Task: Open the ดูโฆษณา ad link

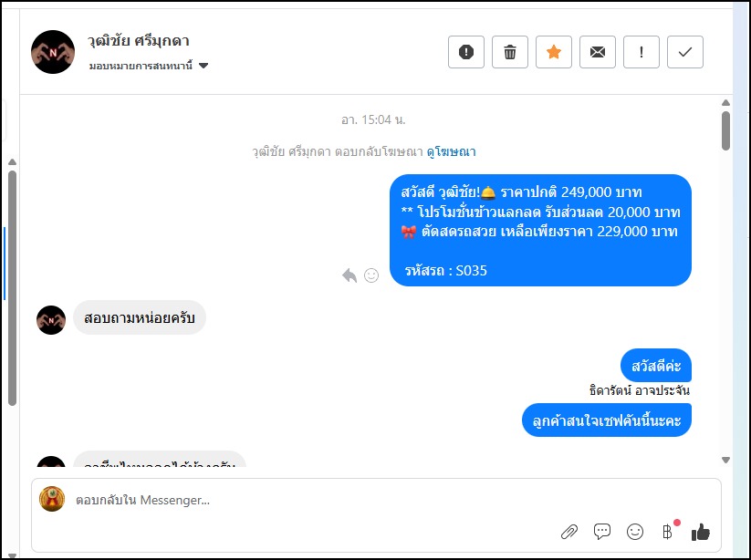Action: [x=451, y=152]
